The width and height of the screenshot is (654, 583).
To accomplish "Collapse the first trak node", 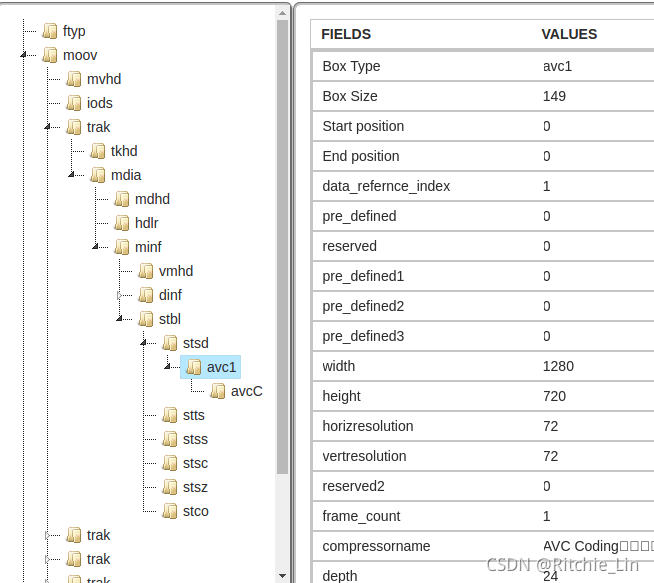I will [x=47, y=127].
